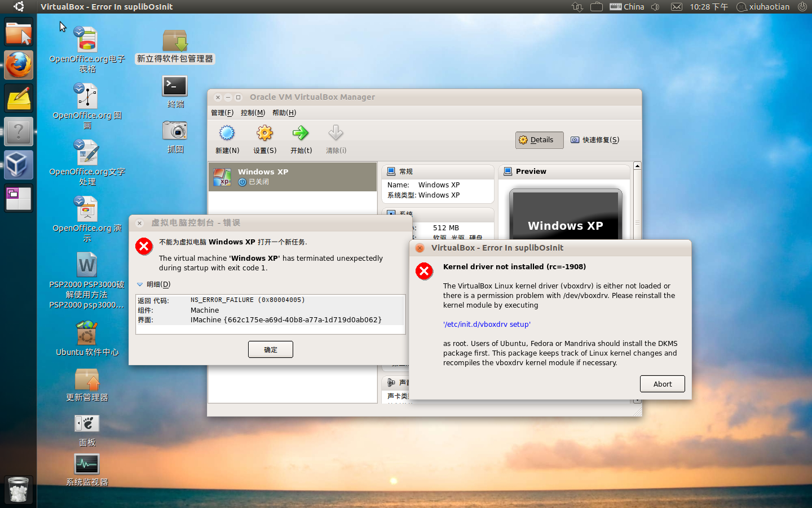This screenshot has width=812, height=508.
Task: Open 系统监视器 system monitor icon
Action: coord(87,470)
